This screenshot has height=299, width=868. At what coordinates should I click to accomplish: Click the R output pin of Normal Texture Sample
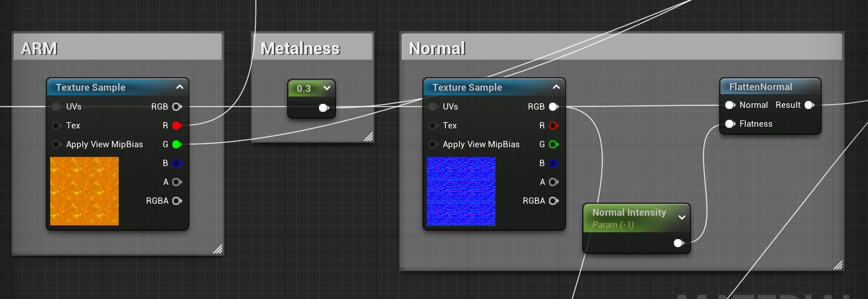click(553, 126)
